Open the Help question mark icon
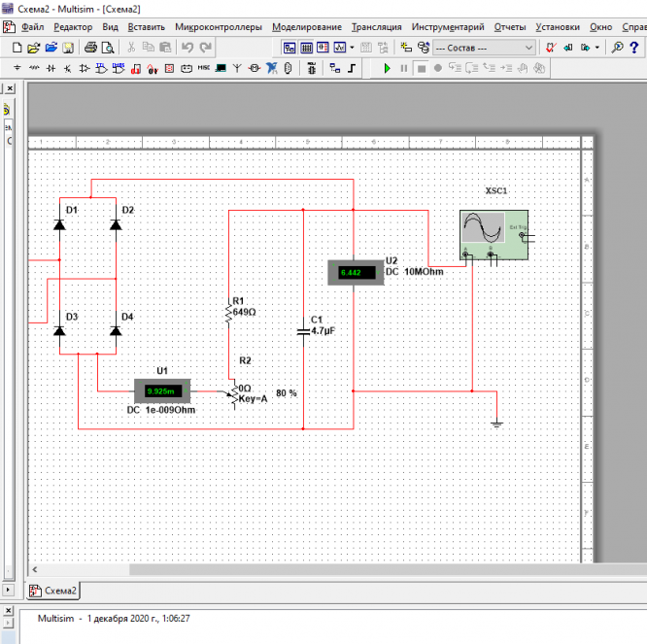The image size is (647, 644). coord(633,47)
